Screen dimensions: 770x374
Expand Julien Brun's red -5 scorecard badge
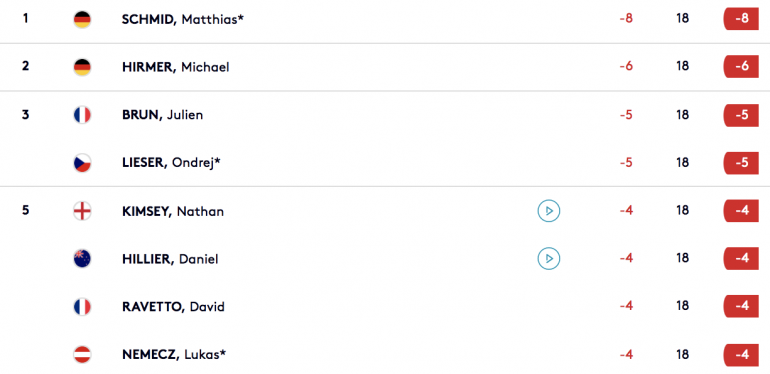coord(742,115)
